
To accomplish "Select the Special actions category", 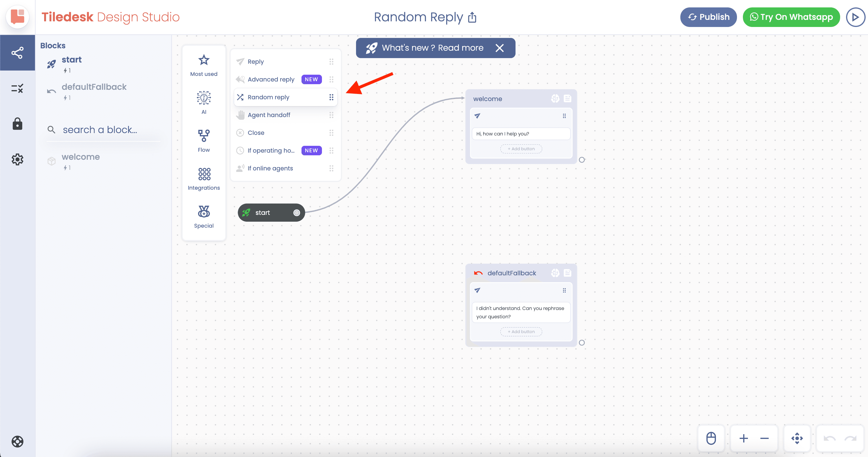I will (x=204, y=217).
